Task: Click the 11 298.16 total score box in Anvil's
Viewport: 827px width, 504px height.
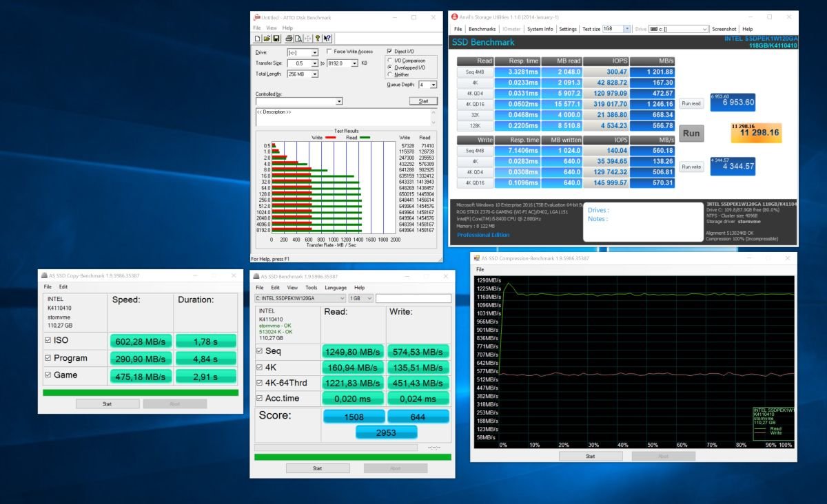Action: [757, 133]
